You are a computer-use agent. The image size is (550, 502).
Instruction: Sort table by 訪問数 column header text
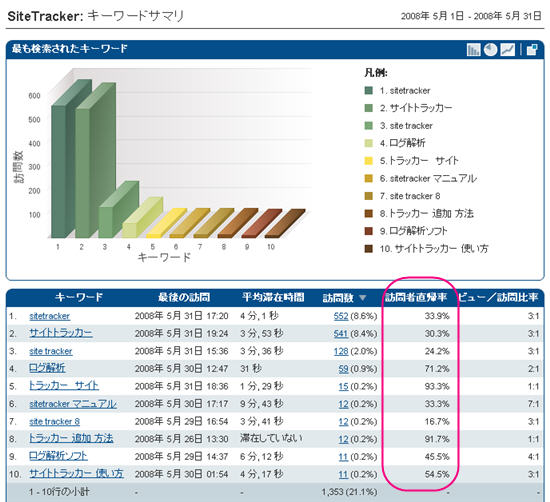338,298
